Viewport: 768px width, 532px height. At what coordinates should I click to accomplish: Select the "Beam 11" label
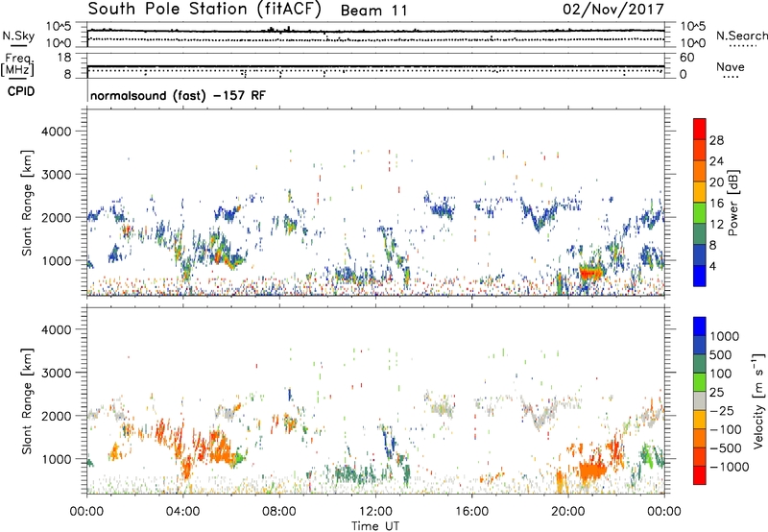[373, 11]
